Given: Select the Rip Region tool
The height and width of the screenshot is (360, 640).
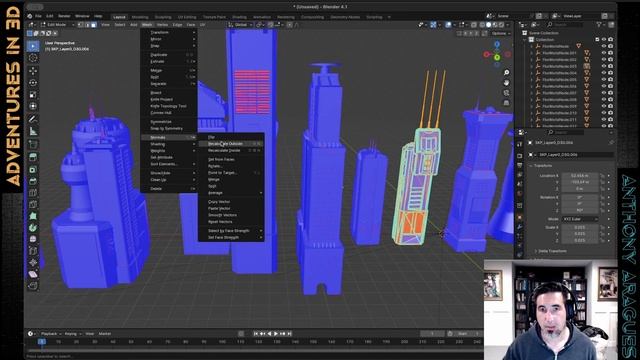Looking at the screenshot, I should point(33,286).
